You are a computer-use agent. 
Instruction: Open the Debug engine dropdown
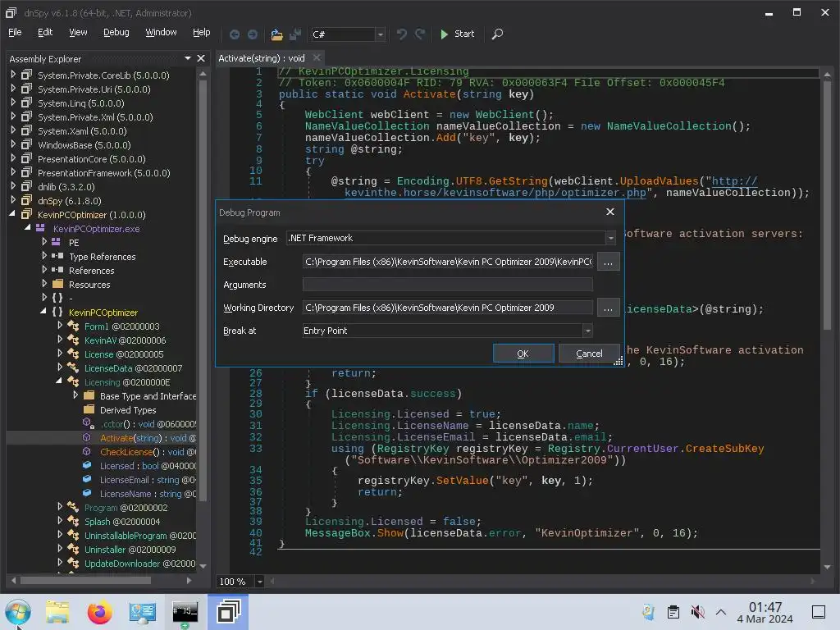coord(610,238)
